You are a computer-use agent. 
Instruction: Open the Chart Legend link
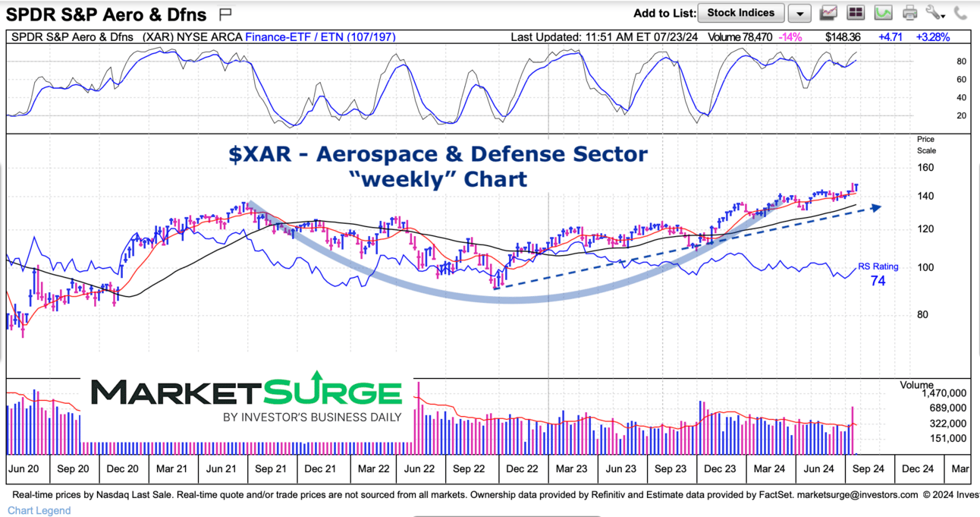pos(39,510)
